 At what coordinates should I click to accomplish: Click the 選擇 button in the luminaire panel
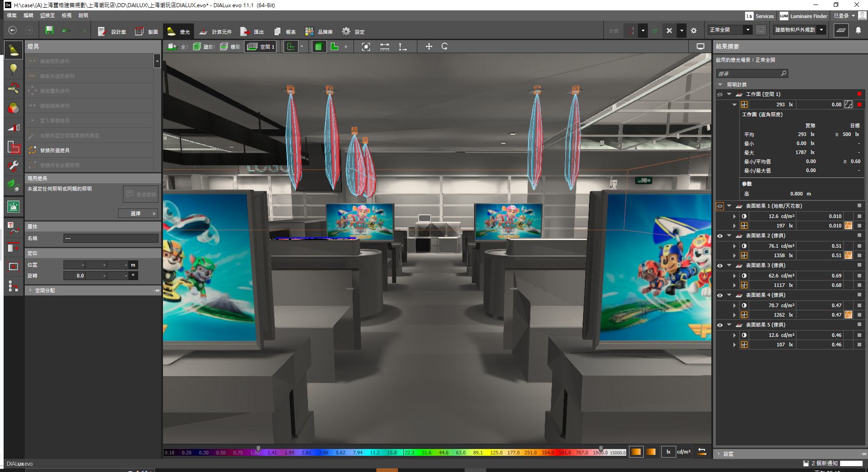click(138, 213)
